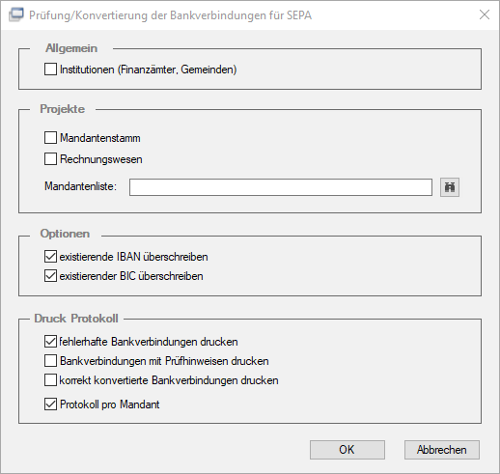Click the dialog title bar text
The height and width of the screenshot is (474, 500).
click(x=170, y=15)
